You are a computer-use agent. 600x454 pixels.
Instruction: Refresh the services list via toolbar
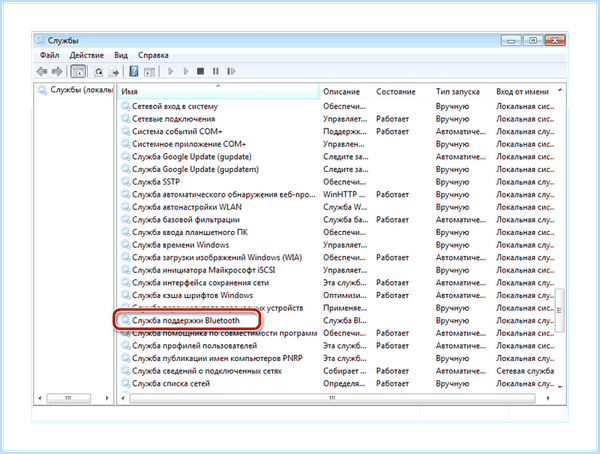99,72
